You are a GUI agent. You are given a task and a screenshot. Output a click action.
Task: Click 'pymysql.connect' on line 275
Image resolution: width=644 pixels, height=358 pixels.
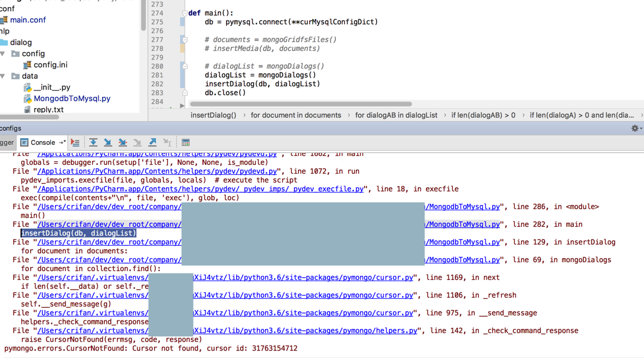tap(256, 22)
